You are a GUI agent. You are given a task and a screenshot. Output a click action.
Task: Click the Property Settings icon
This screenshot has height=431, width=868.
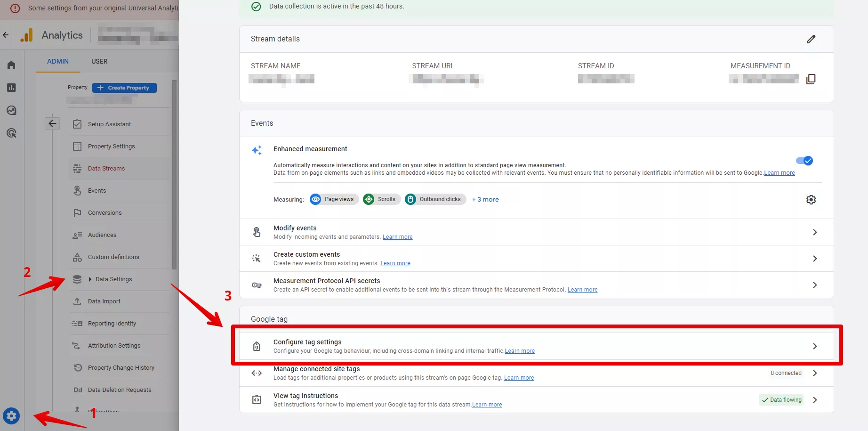[77, 146]
